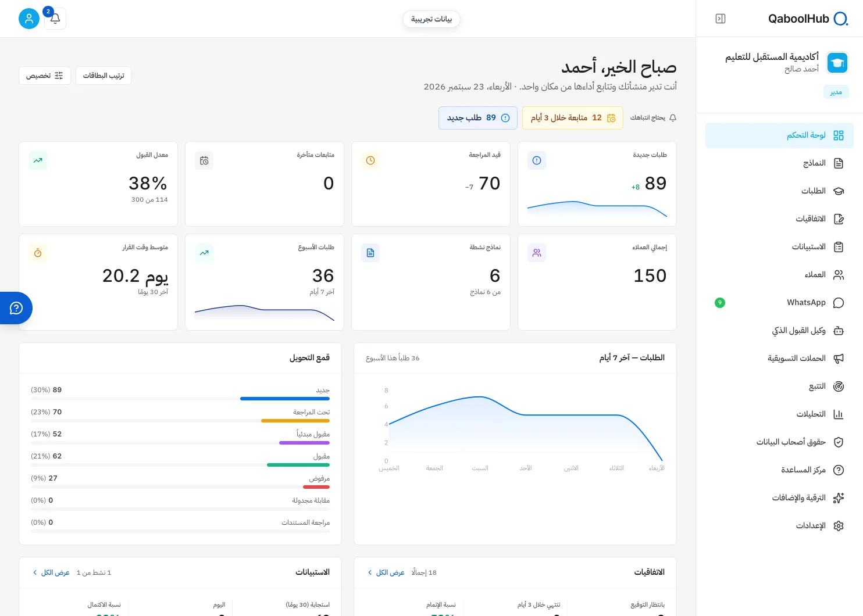The image size is (863, 616).
Task: Click the trend icon on طلبات الأسبوع card
Action: (x=204, y=253)
